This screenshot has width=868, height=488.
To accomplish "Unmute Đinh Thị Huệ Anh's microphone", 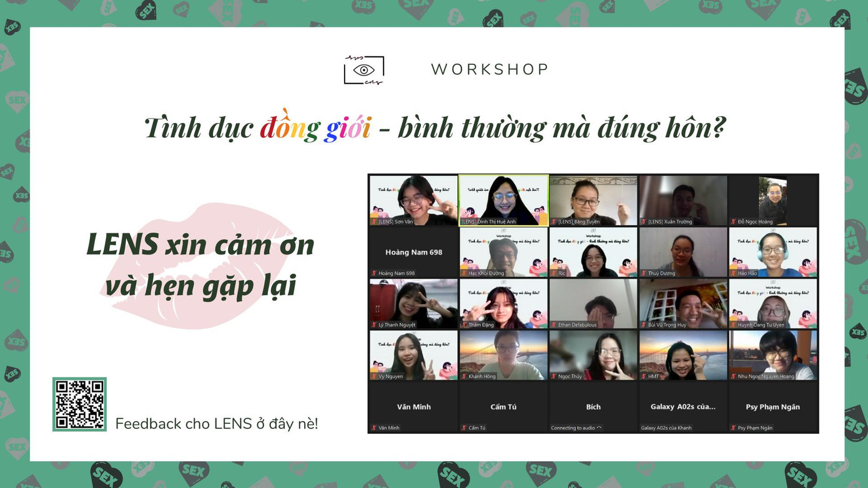I will pyautogui.click(x=464, y=220).
